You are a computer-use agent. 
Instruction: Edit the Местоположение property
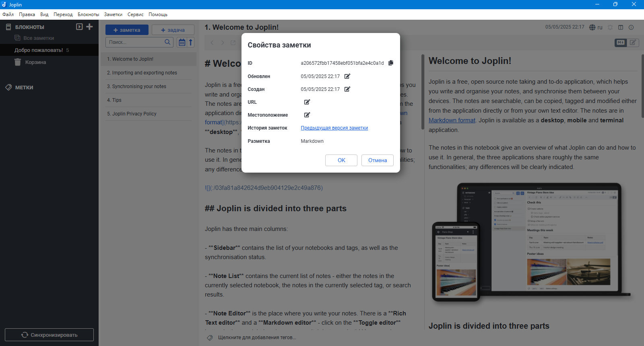coord(307,115)
